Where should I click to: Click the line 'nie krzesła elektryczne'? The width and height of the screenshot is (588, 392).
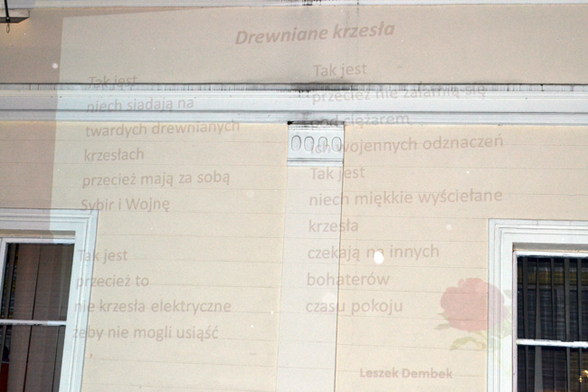coord(153,306)
